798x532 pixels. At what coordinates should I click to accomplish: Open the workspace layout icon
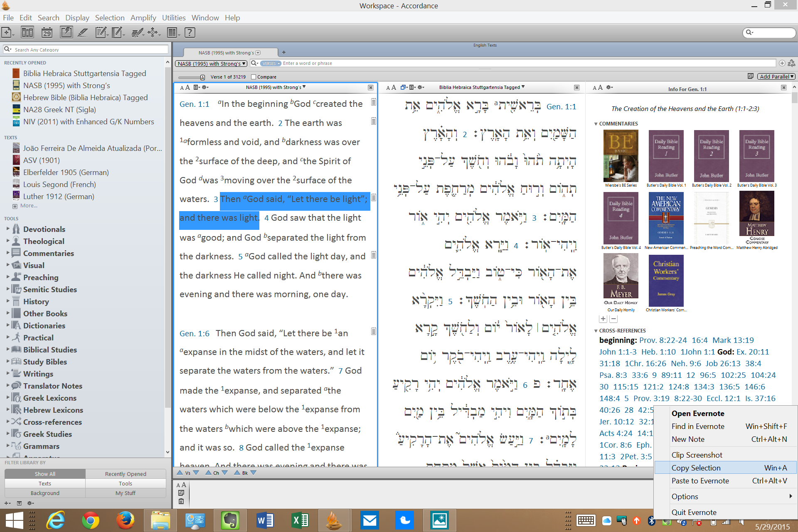172,32
